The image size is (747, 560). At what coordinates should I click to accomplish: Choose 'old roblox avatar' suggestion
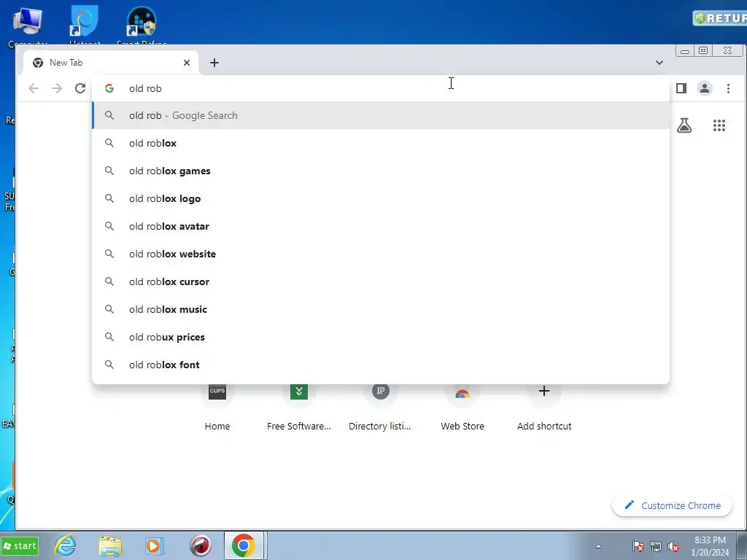(381, 226)
